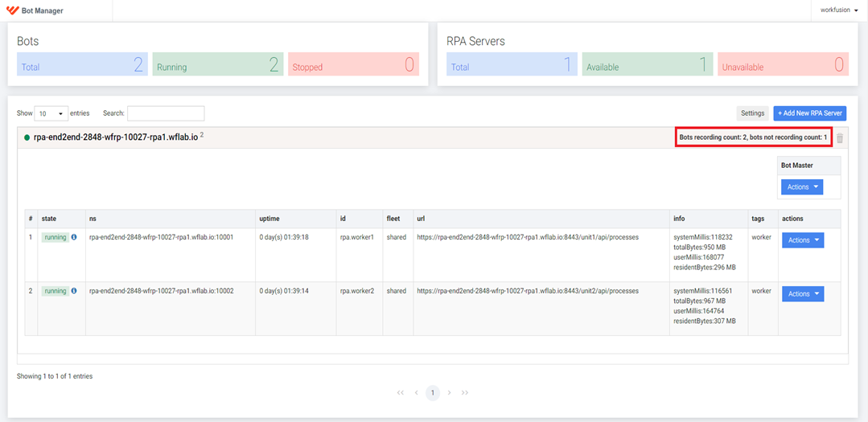Add a new RPA server
The width and height of the screenshot is (868, 422).
pyautogui.click(x=810, y=113)
